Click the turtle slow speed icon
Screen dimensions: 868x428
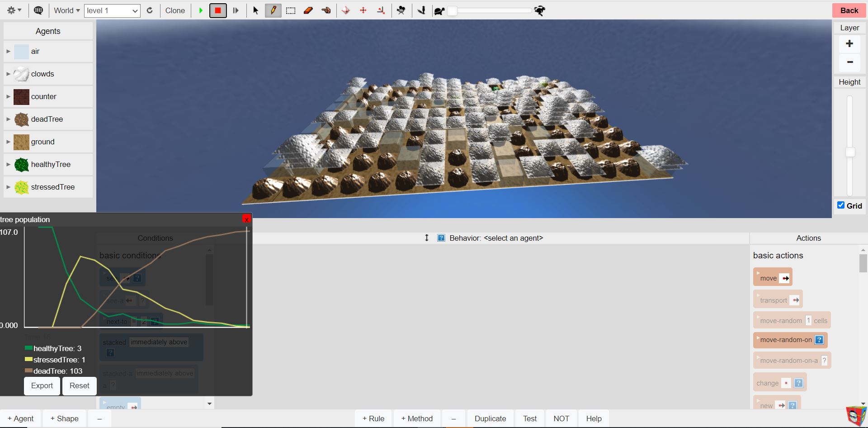[x=439, y=11]
